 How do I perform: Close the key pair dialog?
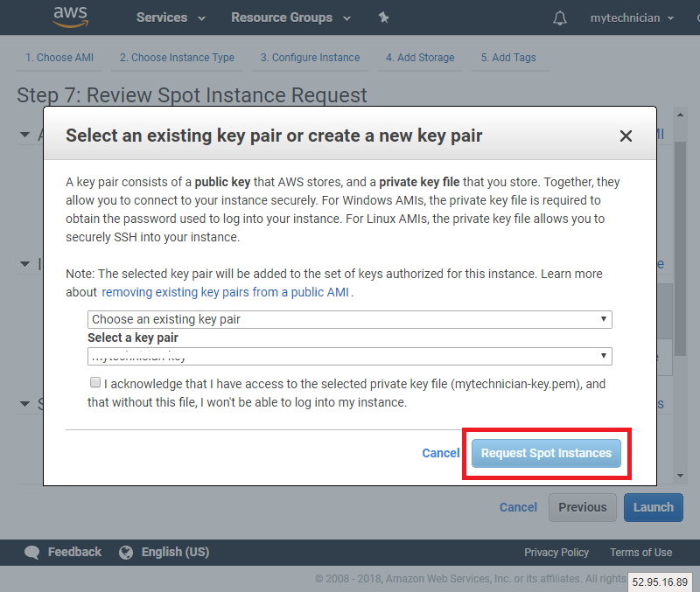click(x=626, y=136)
